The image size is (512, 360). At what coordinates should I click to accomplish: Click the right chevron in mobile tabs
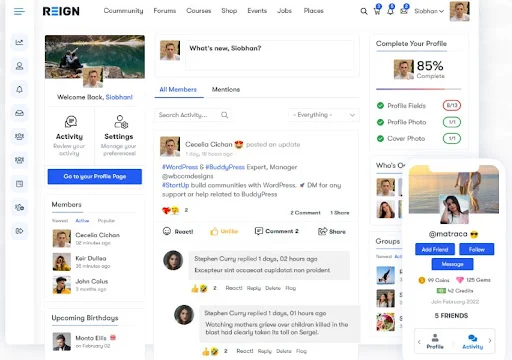(x=490, y=341)
